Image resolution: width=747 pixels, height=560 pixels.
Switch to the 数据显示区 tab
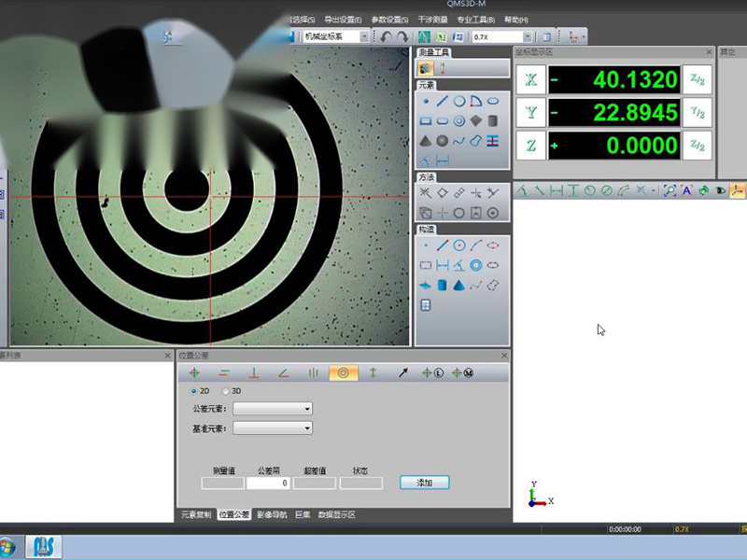(x=337, y=514)
